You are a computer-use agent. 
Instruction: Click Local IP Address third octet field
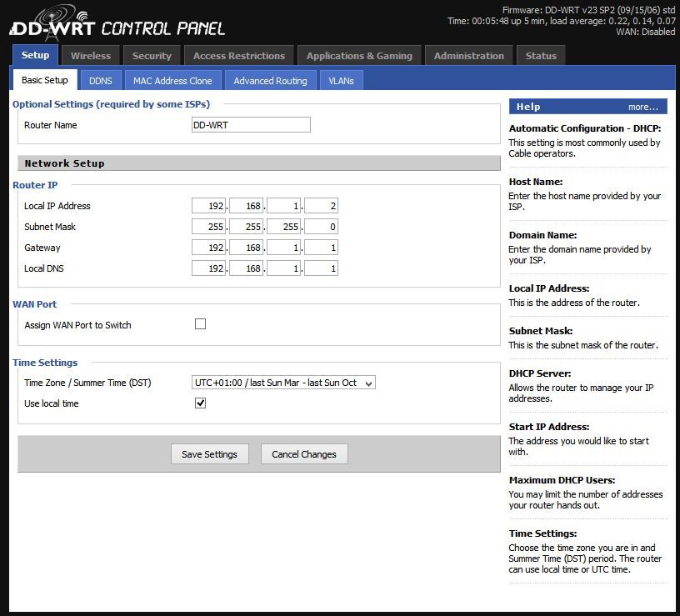pos(283,206)
